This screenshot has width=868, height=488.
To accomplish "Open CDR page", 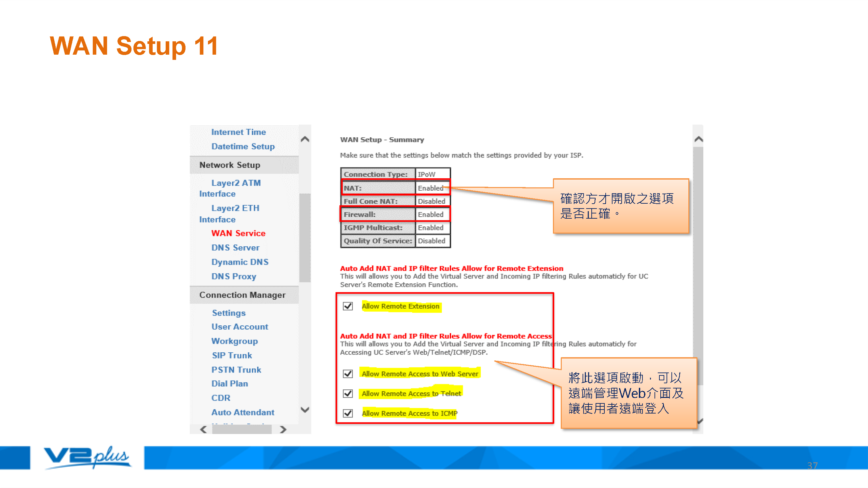I will point(221,398).
